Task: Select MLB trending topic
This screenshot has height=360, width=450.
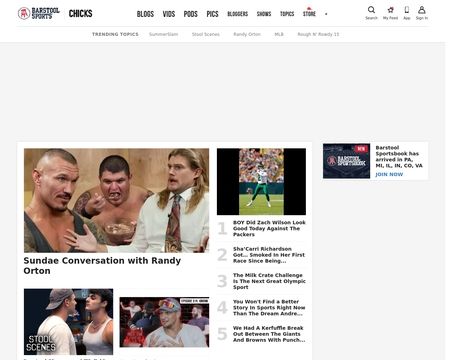Action: [x=279, y=34]
